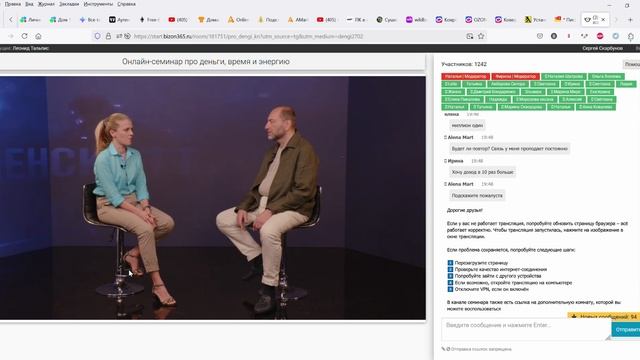Screen dimensions: 640x360
Task: Click the bizon365 address bar URL
Action: [248, 36]
